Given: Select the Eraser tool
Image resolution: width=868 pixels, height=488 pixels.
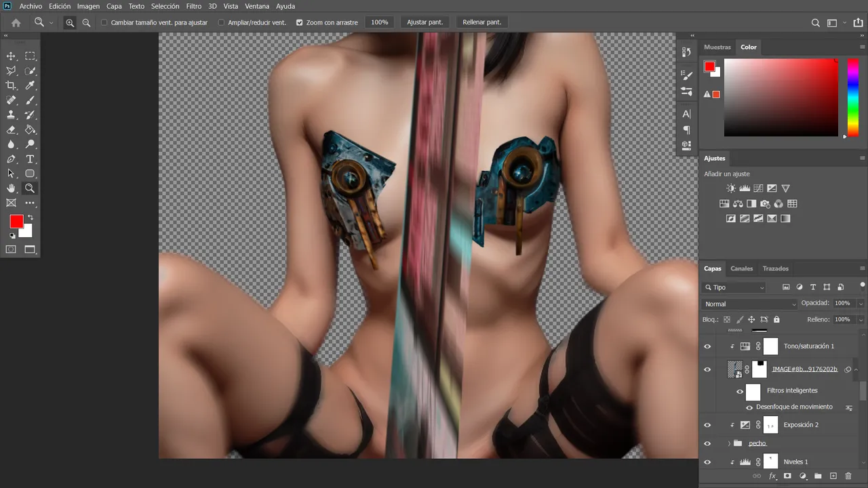Looking at the screenshot, I should pyautogui.click(x=11, y=129).
